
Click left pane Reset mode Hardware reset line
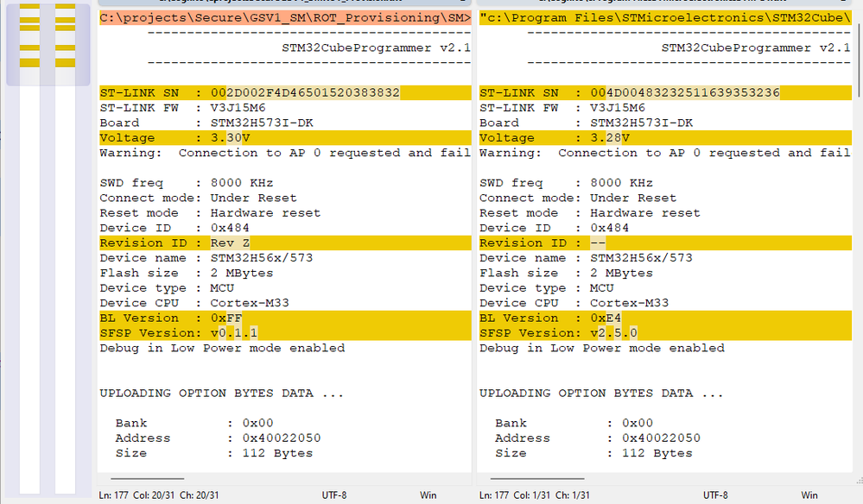pos(210,212)
